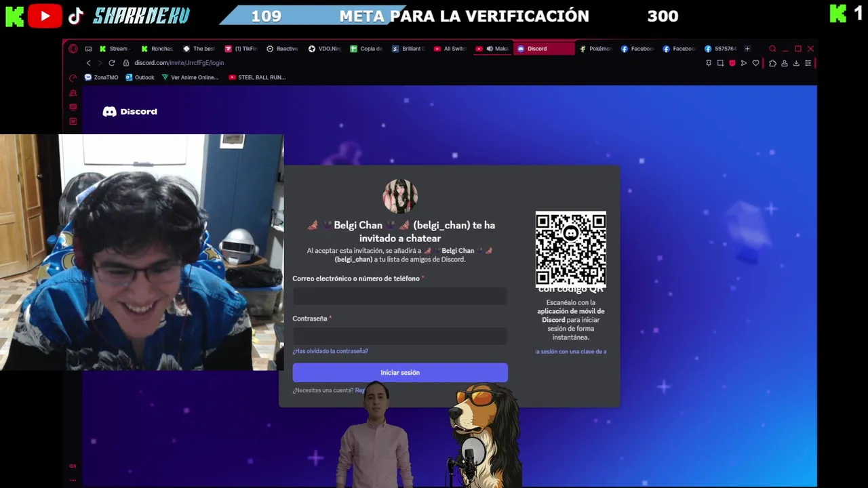
Task: Click the green Kick logo top-left overlay
Action: coord(14,15)
